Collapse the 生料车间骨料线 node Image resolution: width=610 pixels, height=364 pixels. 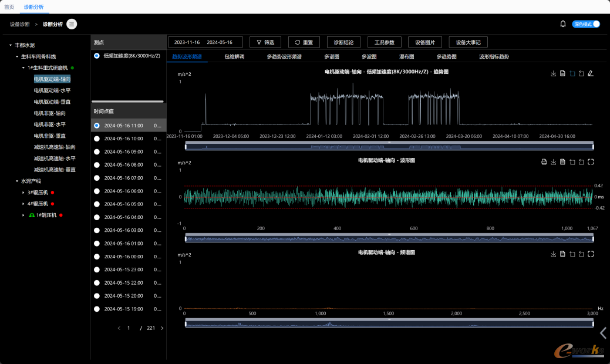point(17,56)
